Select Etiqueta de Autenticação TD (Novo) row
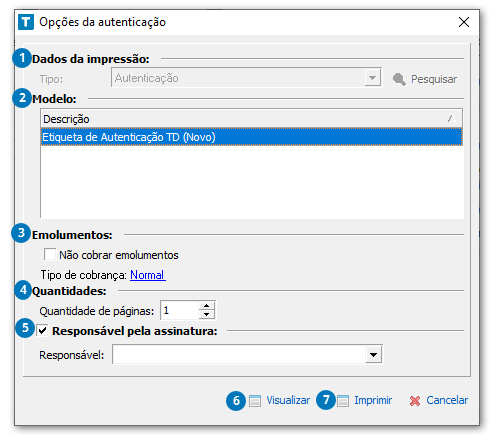493x439 pixels. (251, 137)
